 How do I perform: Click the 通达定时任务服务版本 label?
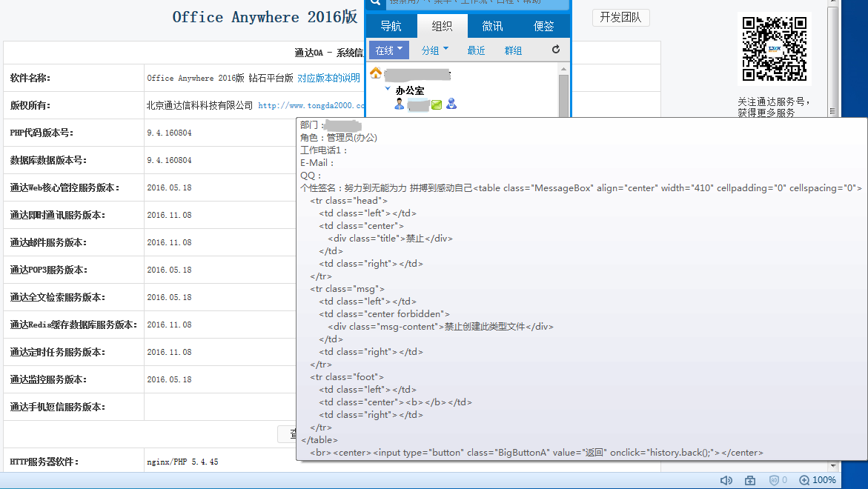click(x=57, y=352)
